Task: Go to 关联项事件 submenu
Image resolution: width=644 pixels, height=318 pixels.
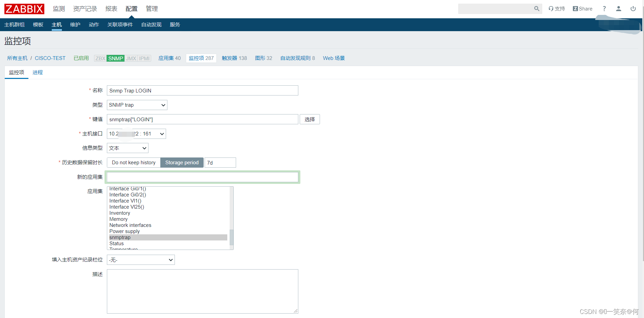Action: tap(120, 25)
